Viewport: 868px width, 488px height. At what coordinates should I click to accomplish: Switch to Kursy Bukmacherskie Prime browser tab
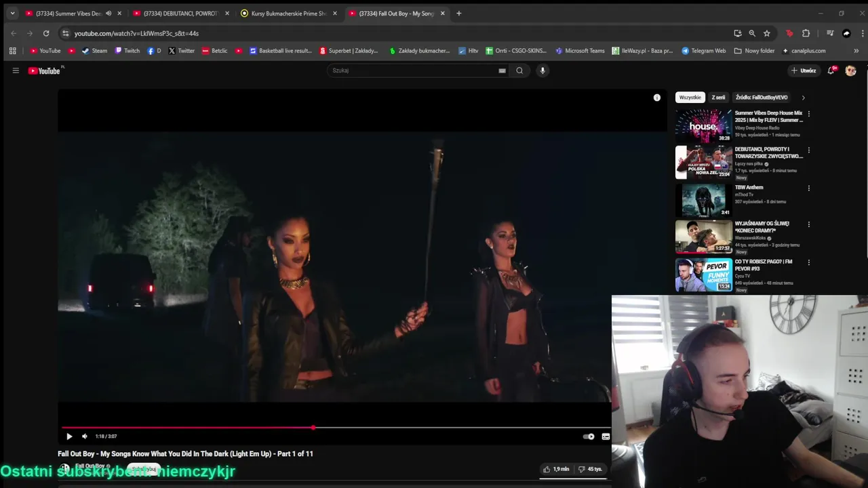290,14
